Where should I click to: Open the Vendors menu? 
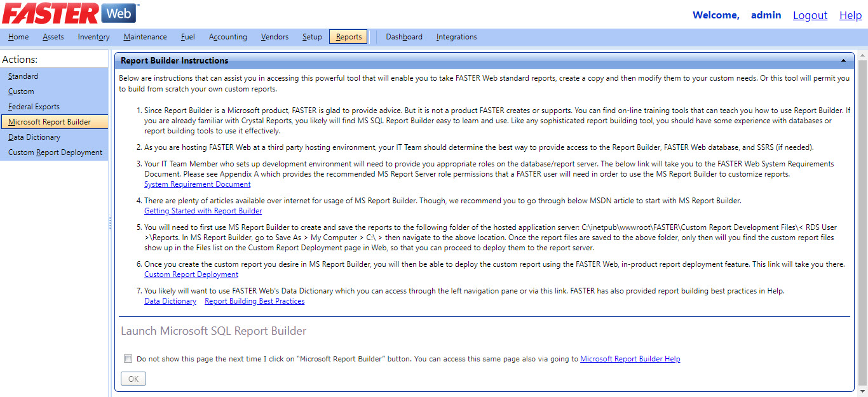[x=275, y=37]
